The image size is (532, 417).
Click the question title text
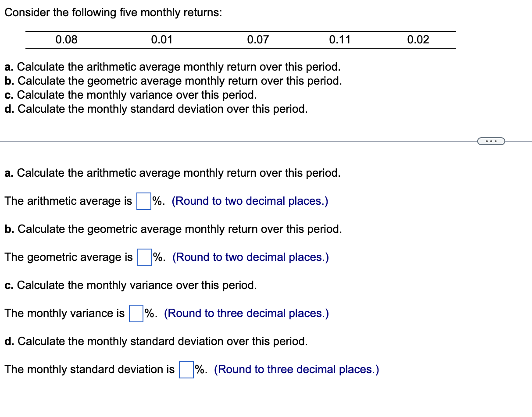pos(112,12)
